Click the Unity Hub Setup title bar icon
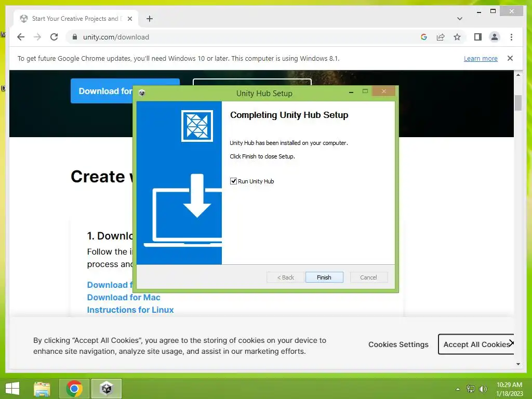The width and height of the screenshot is (532, 399). pos(142,93)
